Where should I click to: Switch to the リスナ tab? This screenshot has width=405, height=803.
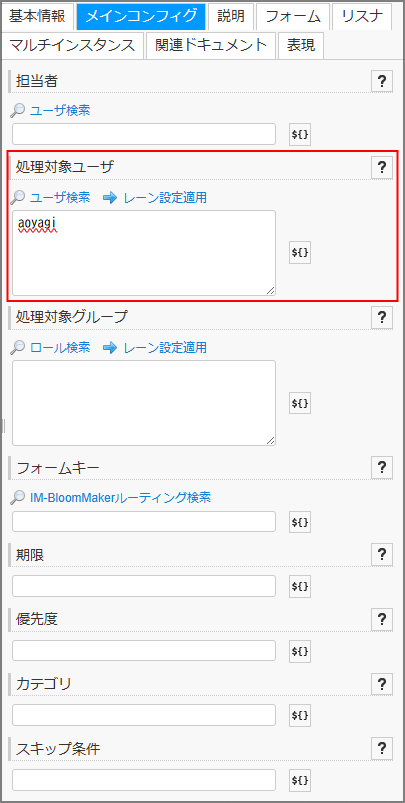(362, 16)
